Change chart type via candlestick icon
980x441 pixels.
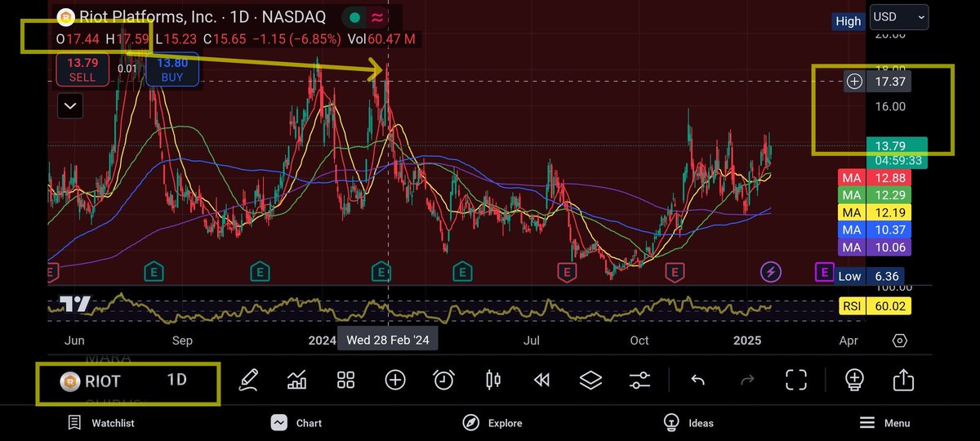tap(492, 380)
